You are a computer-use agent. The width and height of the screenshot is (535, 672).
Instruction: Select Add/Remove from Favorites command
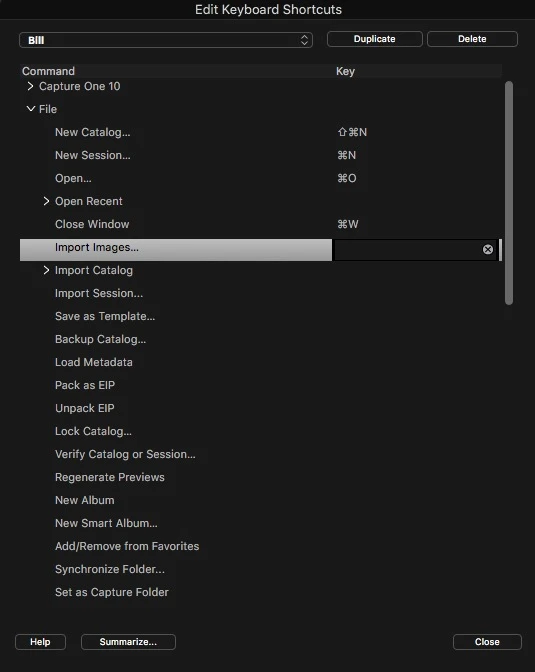tap(127, 546)
